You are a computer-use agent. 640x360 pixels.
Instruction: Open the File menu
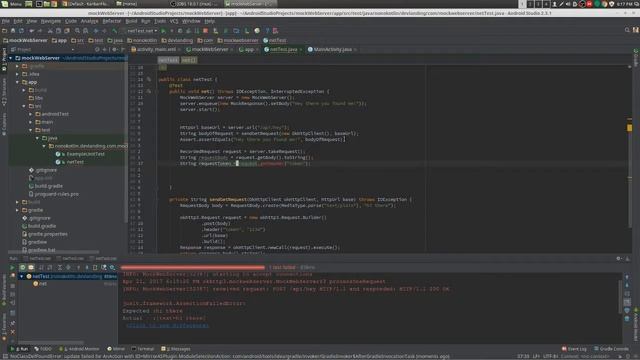tap(6, 21)
